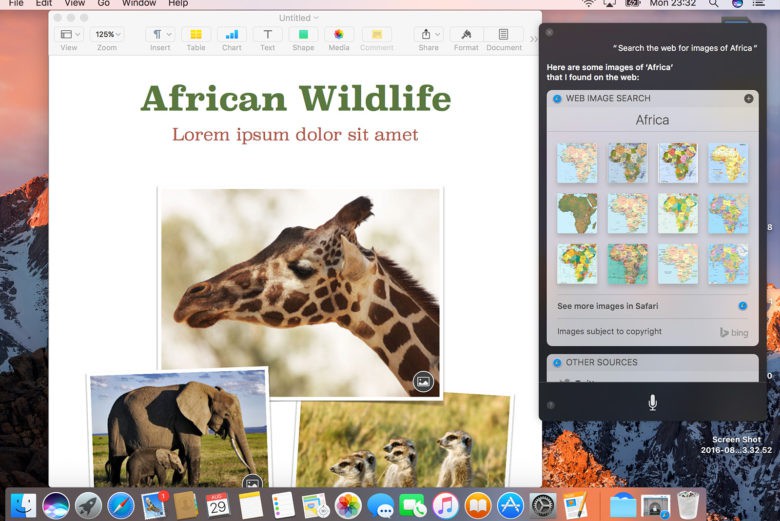Viewport: 780px width, 521px height.
Task: Toggle the Document inspector panel
Action: coord(503,35)
